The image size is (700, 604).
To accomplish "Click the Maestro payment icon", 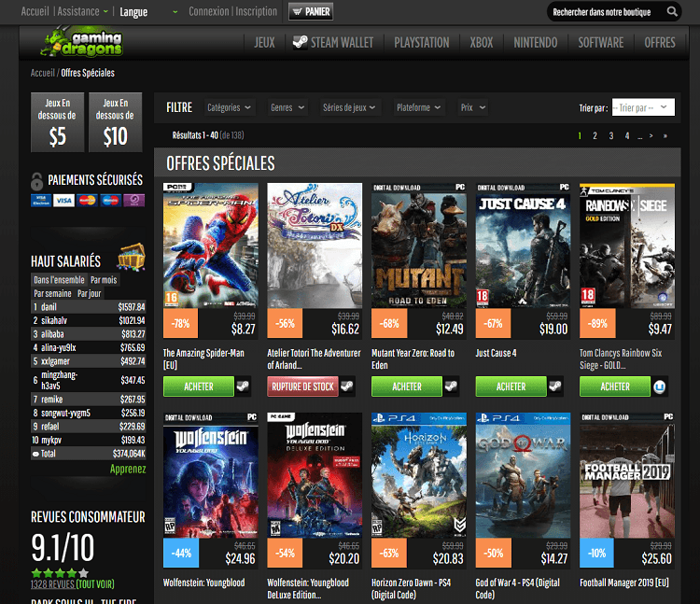I will point(111,201).
